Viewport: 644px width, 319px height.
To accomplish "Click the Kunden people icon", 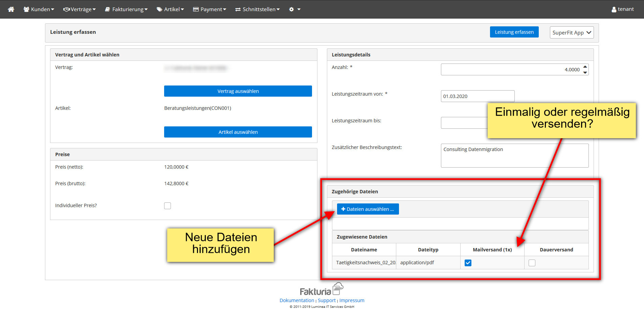I will pos(26,9).
